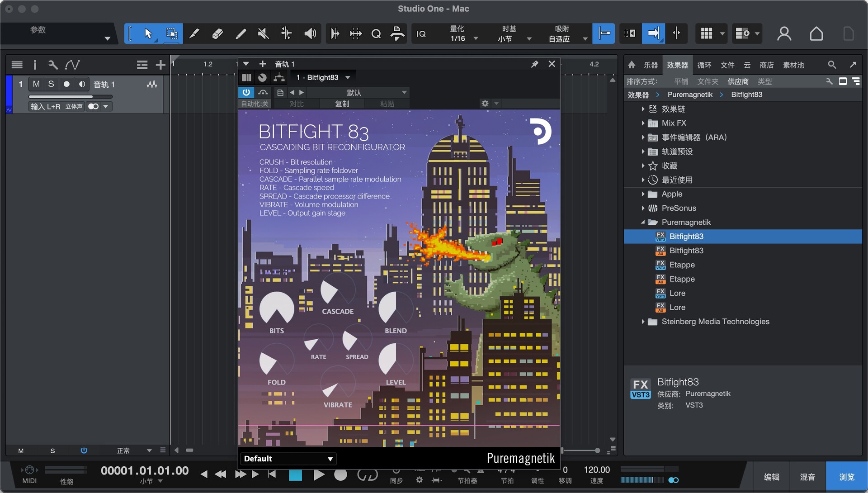
Task: Adjust the BITS knob
Action: click(x=277, y=309)
